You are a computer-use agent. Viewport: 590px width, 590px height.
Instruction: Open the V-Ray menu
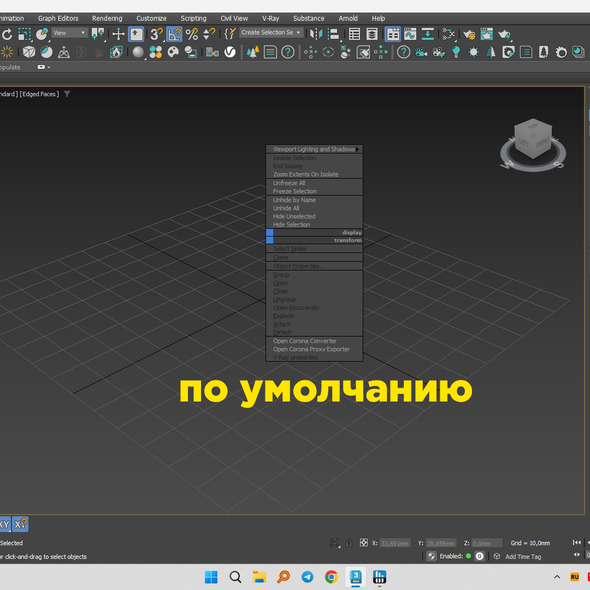pos(270,18)
